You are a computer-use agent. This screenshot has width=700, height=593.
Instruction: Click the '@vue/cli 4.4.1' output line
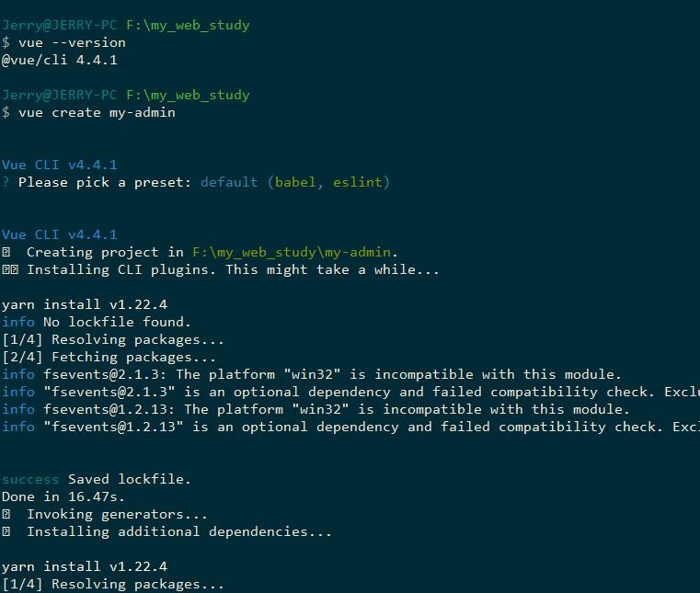pyautogui.click(x=60, y=61)
